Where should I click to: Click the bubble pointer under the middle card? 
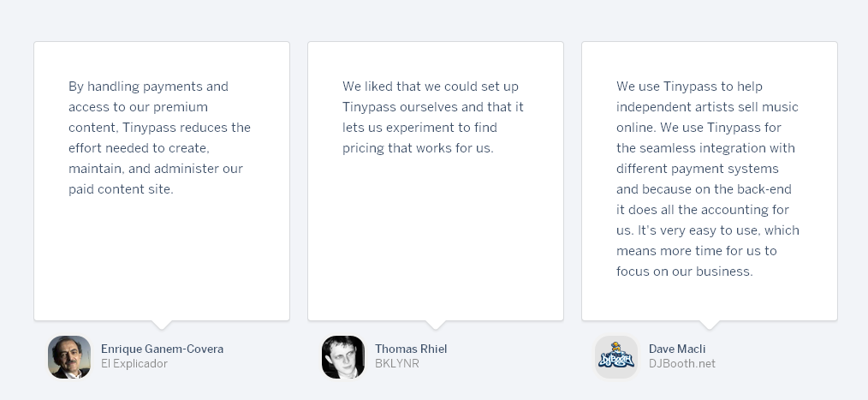pos(436,325)
